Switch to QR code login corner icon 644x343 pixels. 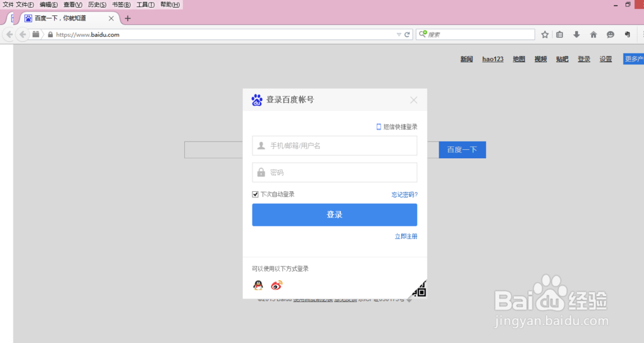pyautogui.click(x=419, y=290)
